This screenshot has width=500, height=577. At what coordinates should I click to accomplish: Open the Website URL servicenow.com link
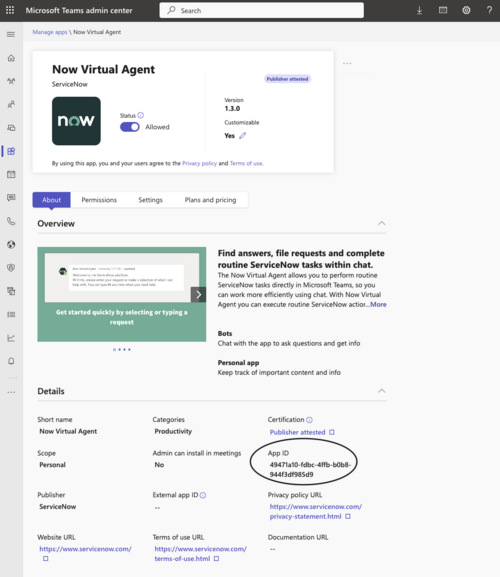[x=85, y=549]
